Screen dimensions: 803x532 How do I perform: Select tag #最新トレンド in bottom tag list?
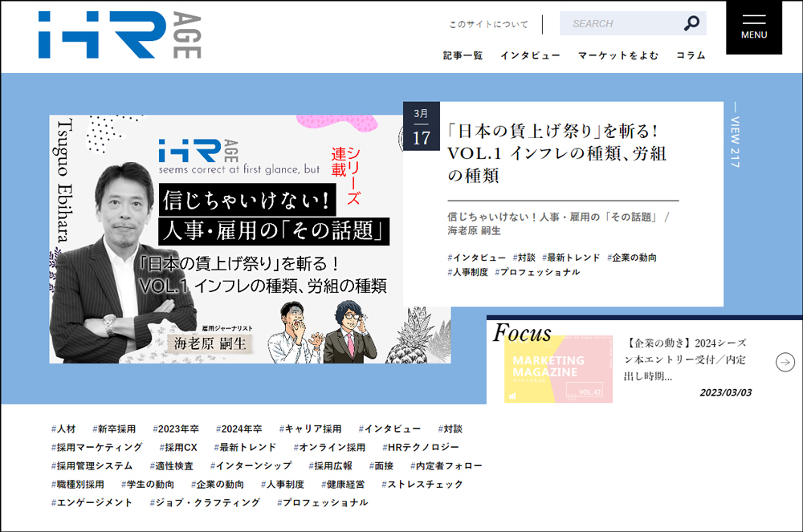(245, 447)
